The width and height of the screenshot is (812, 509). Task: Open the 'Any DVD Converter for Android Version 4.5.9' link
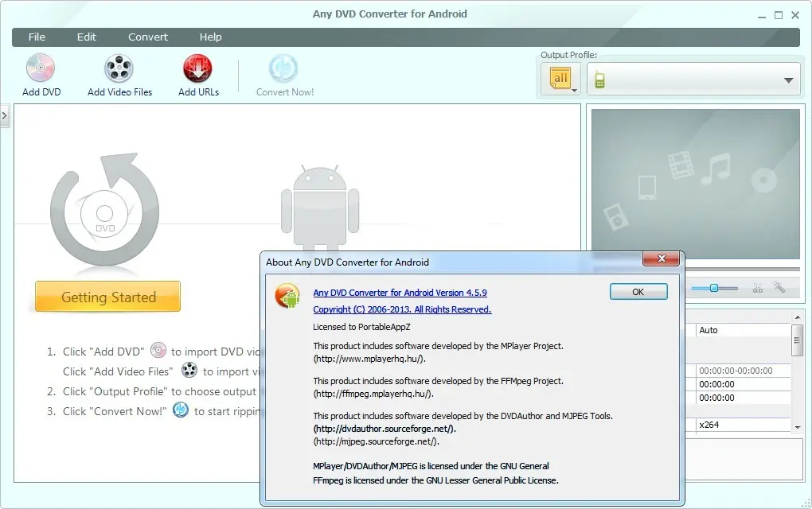coord(400,293)
